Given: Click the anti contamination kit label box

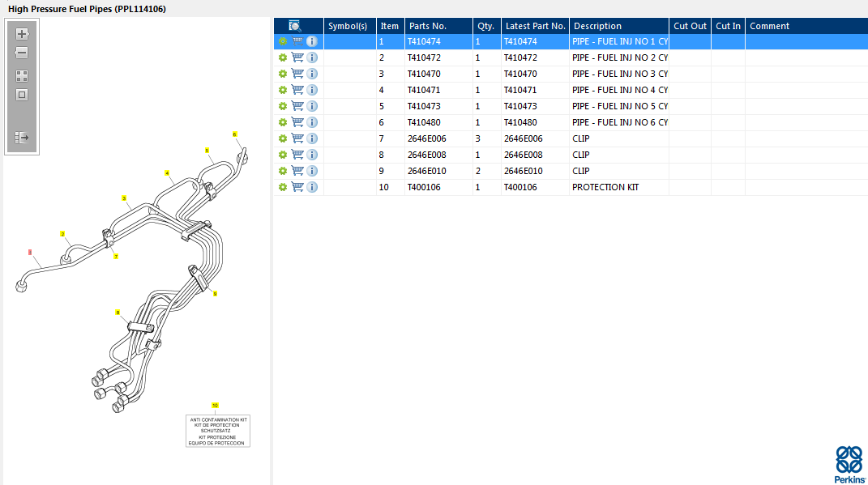Looking at the screenshot, I should 218,432.
